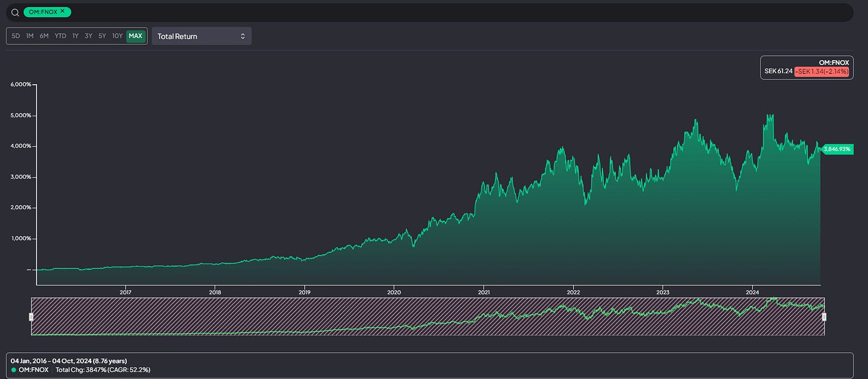The height and width of the screenshot is (379, 868).
Task: Open the Total Return dropdown
Action: [201, 36]
